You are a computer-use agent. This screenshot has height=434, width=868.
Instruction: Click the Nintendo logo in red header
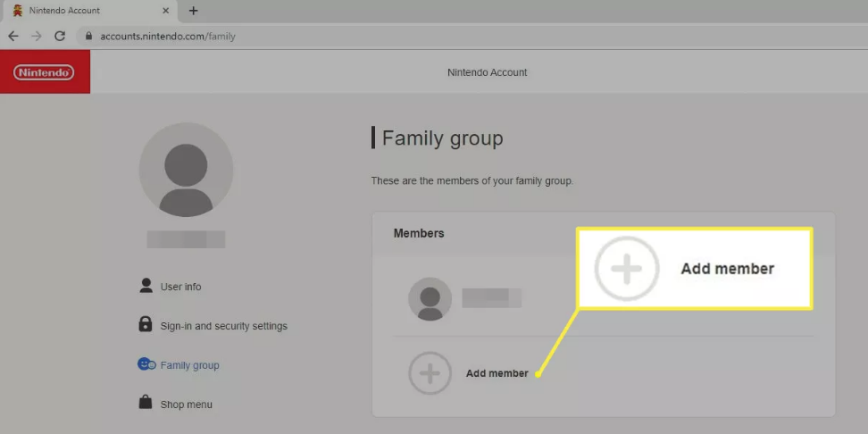[x=45, y=72]
